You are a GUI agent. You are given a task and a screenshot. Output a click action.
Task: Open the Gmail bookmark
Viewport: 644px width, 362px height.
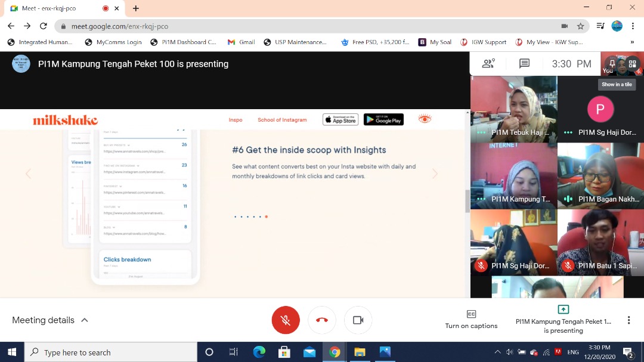tap(241, 42)
